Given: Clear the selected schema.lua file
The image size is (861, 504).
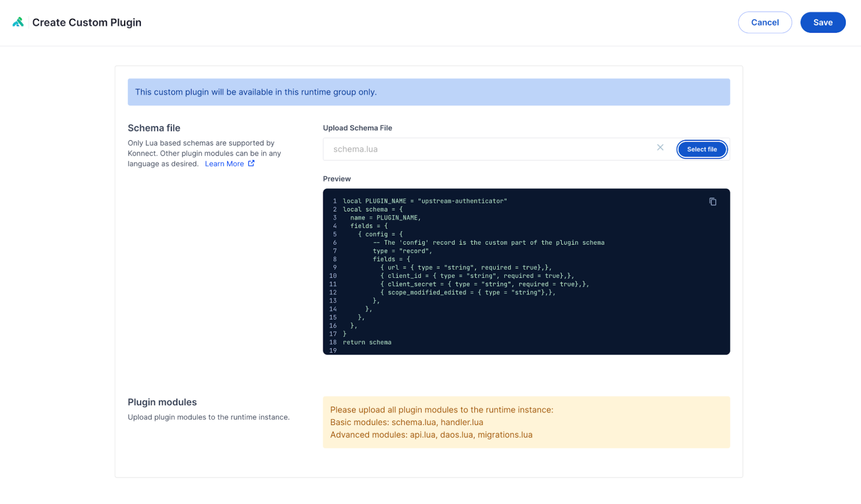Looking at the screenshot, I should click(x=660, y=148).
